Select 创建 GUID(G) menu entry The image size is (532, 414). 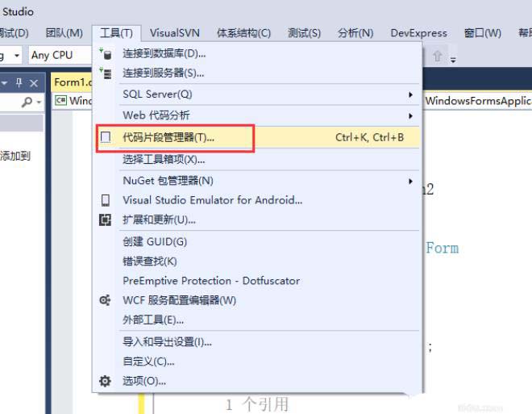pos(155,242)
